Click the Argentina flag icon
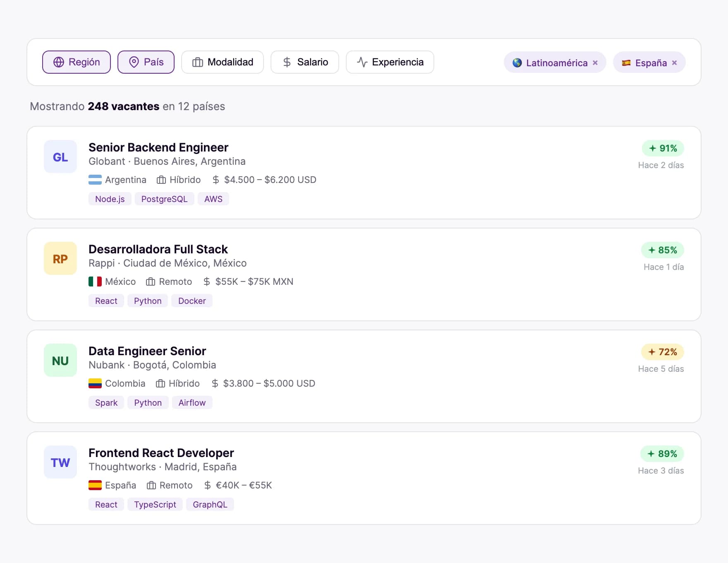Viewport: 728px width, 563px height. tap(95, 180)
